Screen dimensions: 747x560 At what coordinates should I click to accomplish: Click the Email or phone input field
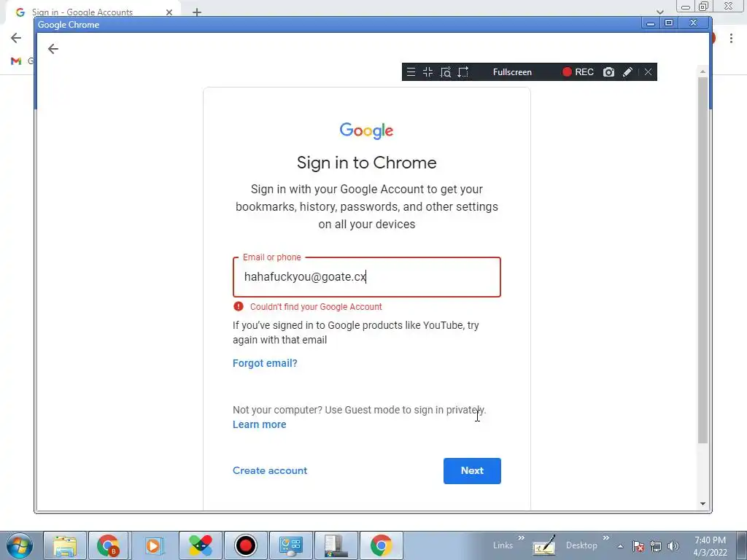click(366, 277)
